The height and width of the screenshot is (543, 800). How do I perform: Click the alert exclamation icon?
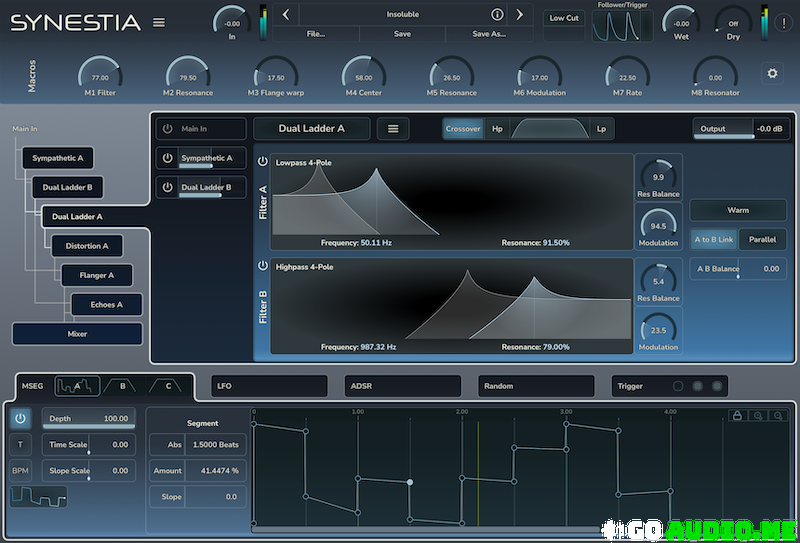783,22
